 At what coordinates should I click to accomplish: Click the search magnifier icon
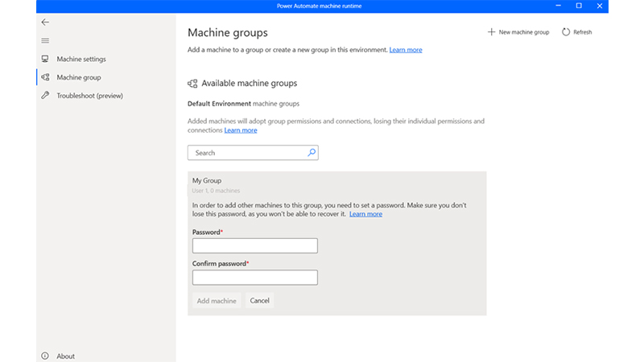click(312, 152)
